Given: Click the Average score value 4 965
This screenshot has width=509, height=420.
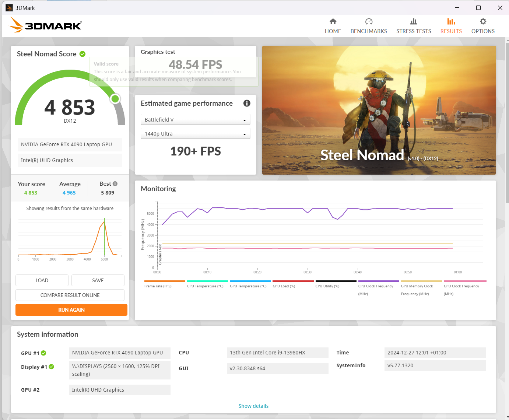Looking at the screenshot, I should (x=69, y=193).
